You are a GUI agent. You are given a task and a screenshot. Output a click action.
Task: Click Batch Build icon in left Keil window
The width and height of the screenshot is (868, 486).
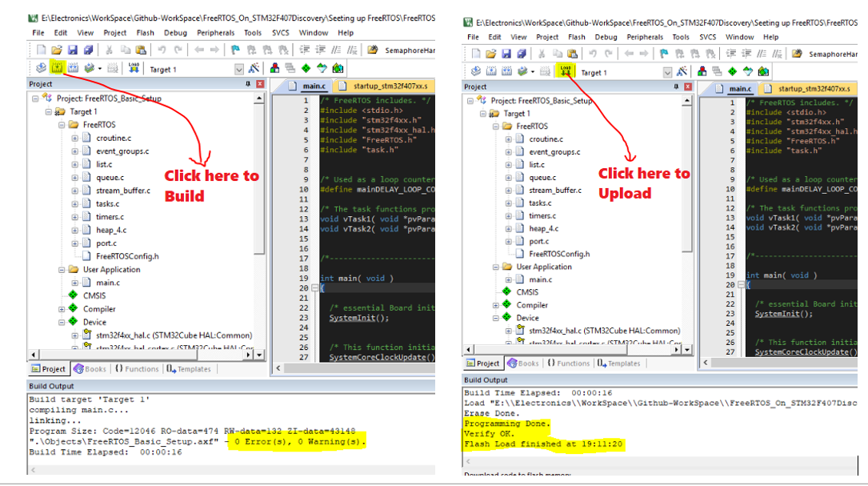pos(89,68)
